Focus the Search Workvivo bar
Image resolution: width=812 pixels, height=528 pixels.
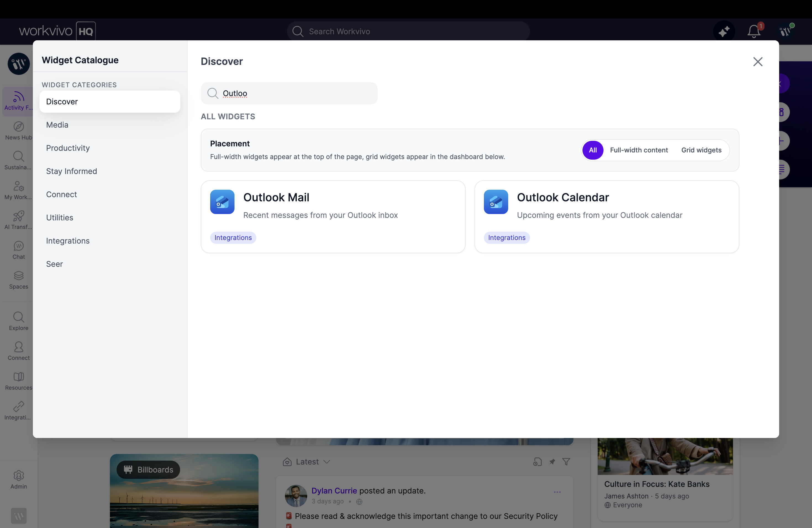[x=408, y=31]
